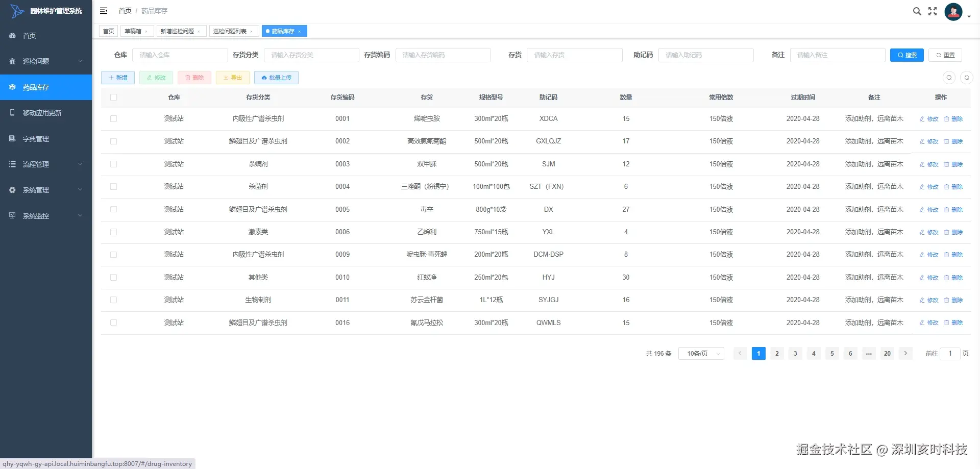
Task: Open the user menu caret beside the avatar
Action: (x=969, y=17)
